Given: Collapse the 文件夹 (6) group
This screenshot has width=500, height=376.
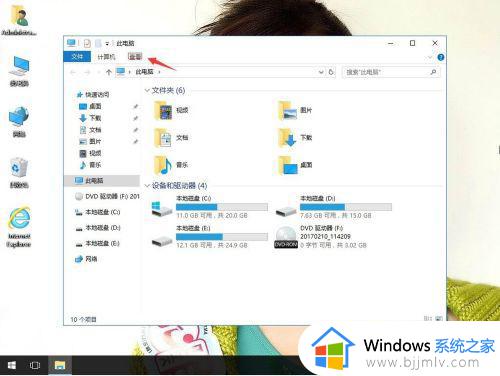Looking at the screenshot, I should click(147, 90).
